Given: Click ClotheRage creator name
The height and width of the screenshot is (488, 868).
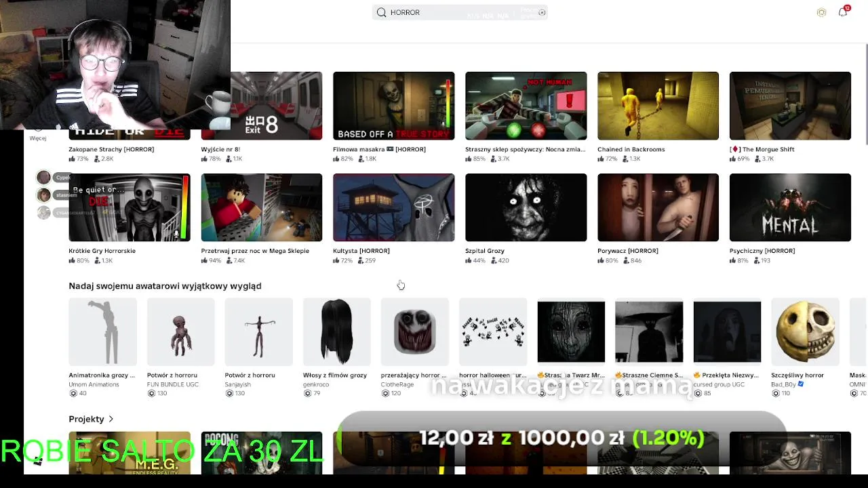Looking at the screenshot, I should [397, 384].
